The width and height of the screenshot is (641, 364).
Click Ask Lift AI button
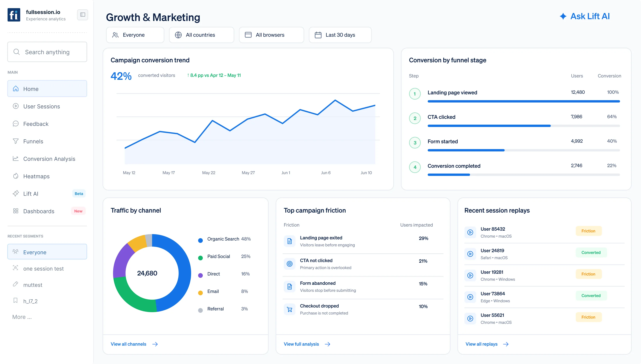tap(585, 16)
